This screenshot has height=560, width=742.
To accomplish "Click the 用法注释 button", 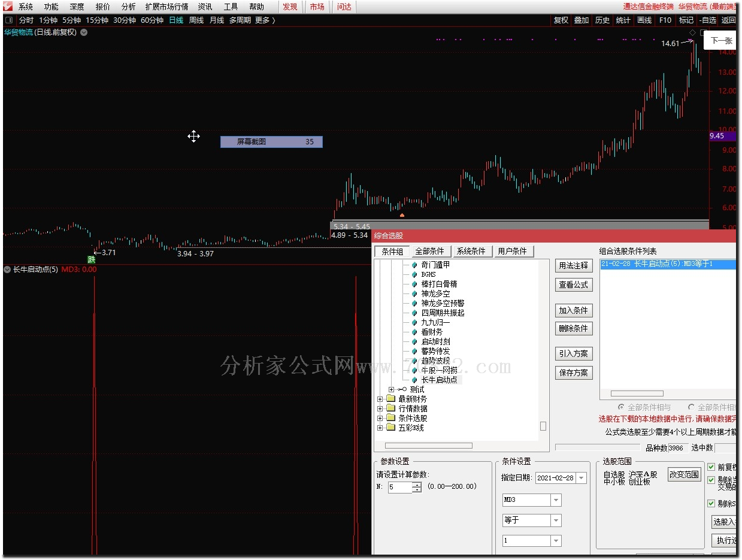I will pos(574,265).
